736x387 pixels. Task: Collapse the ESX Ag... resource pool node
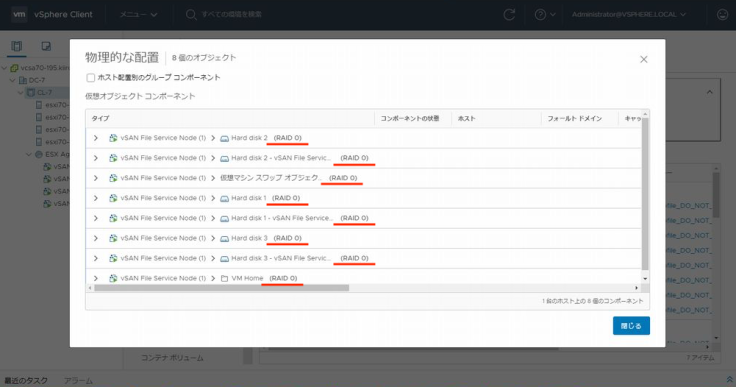pyautogui.click(x=29, y=154)
